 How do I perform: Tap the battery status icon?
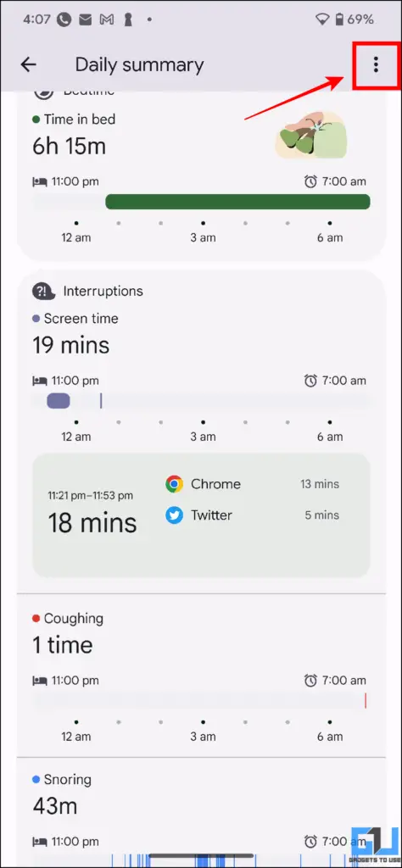click(339, 19)
